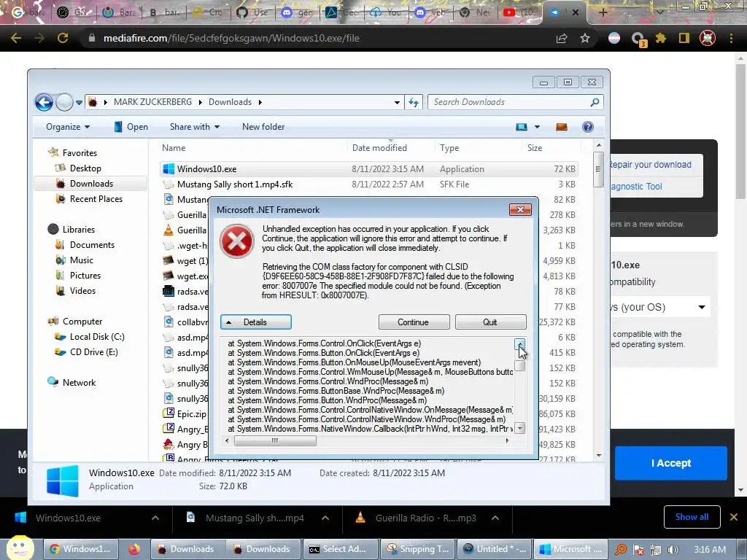Click Repair your download link
747x560 pixels.
[x=650, y=165]
